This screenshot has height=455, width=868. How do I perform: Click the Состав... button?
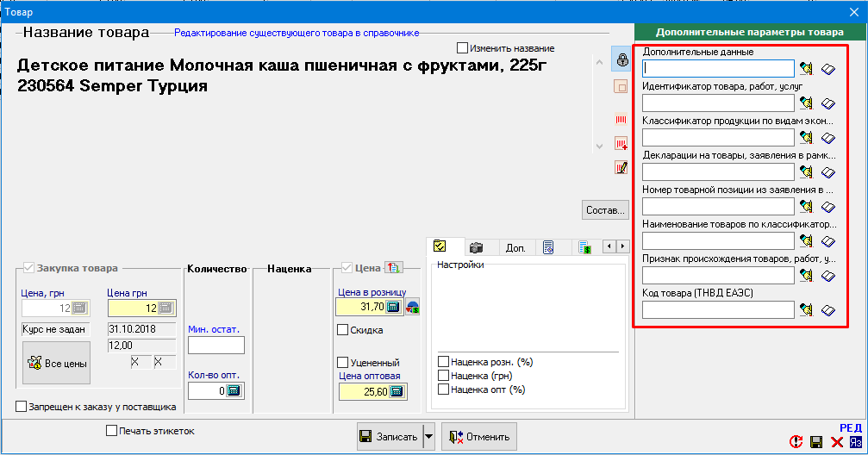click(x=606, y=210)
